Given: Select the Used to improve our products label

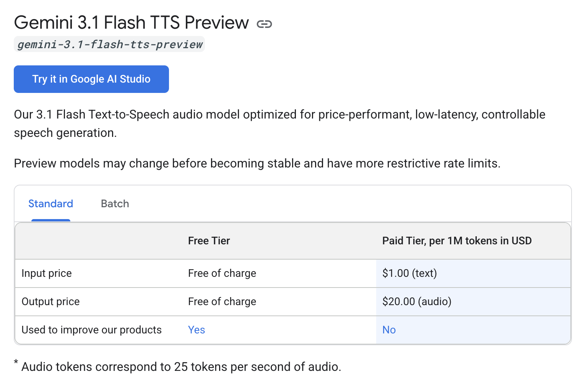Looking at the screenshot, I should point(91,330).
